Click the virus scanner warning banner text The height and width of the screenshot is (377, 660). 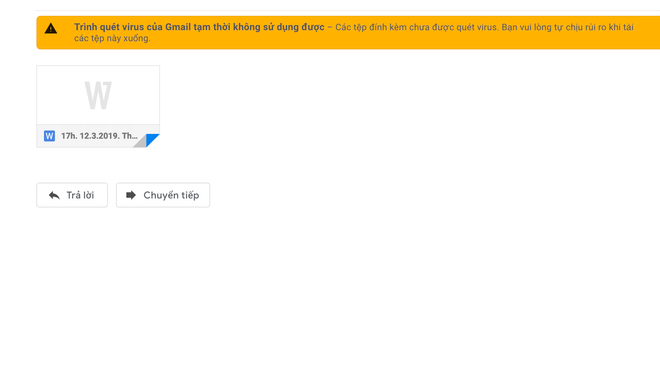pos(354,32)
